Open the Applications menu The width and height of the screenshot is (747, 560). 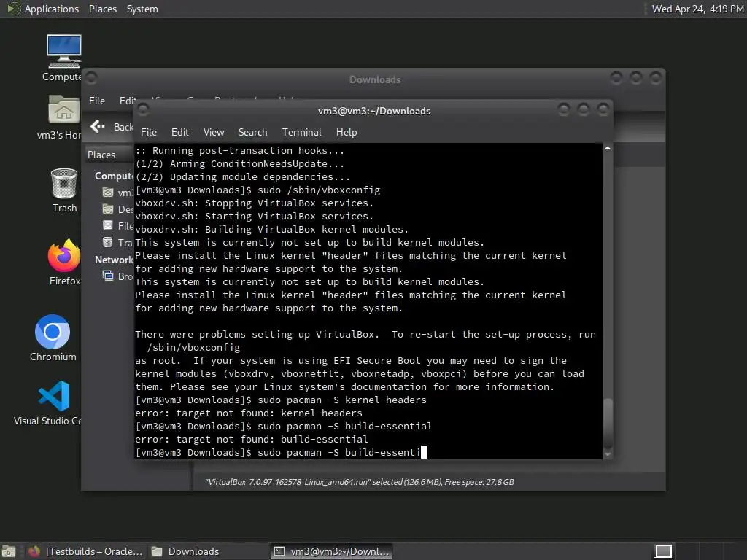click(52, 9)
